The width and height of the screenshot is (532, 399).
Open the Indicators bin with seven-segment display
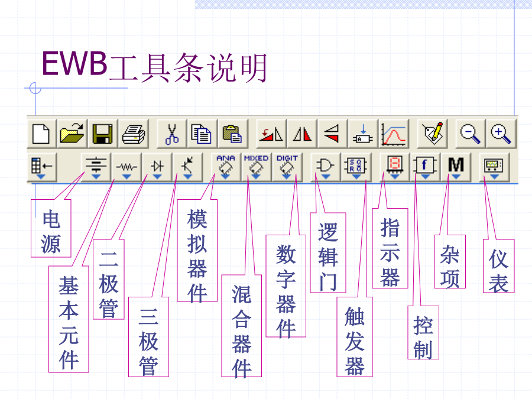(x=395, y=167)
